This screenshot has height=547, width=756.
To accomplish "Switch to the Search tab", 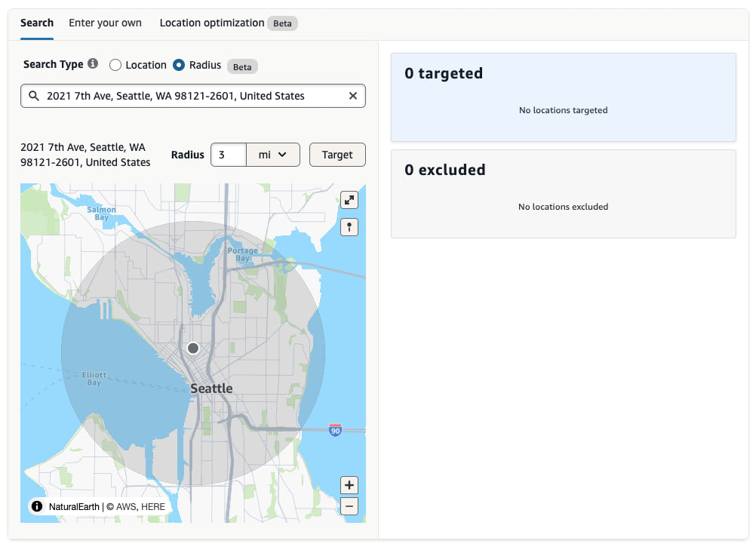I will [37, 23].
